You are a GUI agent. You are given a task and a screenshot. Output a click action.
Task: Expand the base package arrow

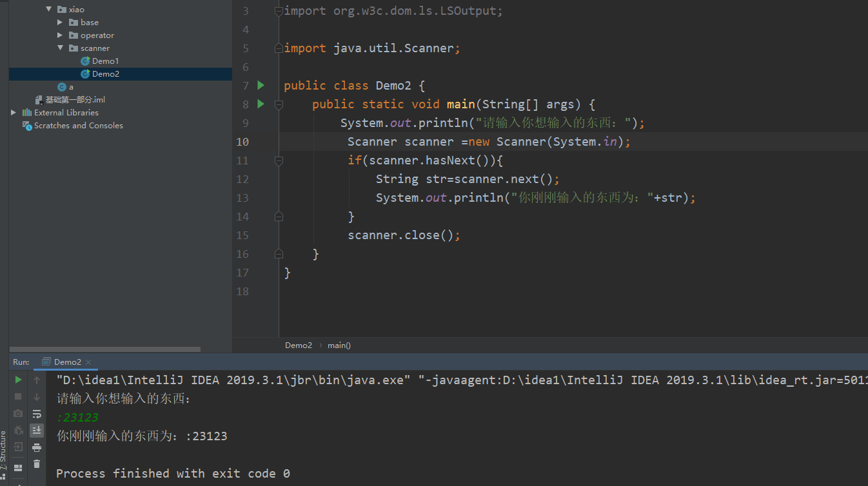pos(60,23)
